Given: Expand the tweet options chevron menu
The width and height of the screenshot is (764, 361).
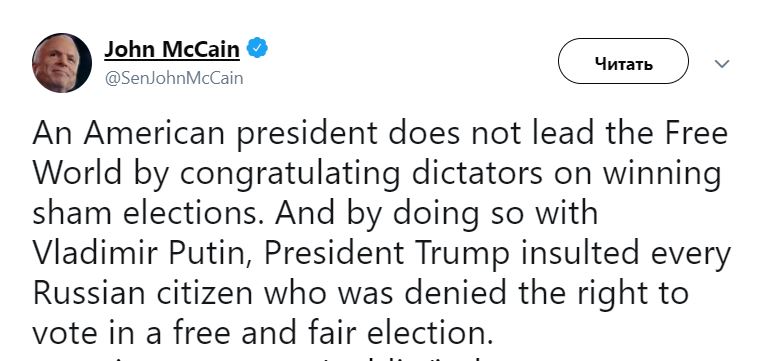Looking at the screenshot, I should (722, 63).
